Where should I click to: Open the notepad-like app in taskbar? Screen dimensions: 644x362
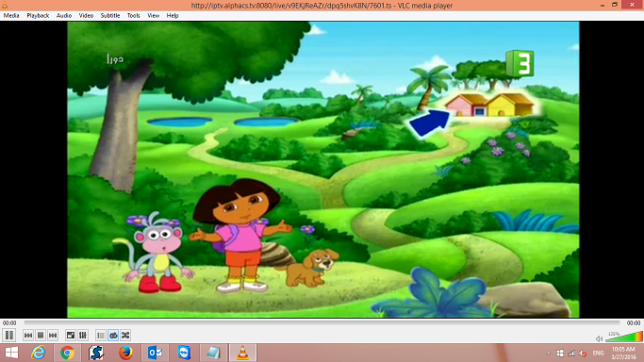pos(213,353)
